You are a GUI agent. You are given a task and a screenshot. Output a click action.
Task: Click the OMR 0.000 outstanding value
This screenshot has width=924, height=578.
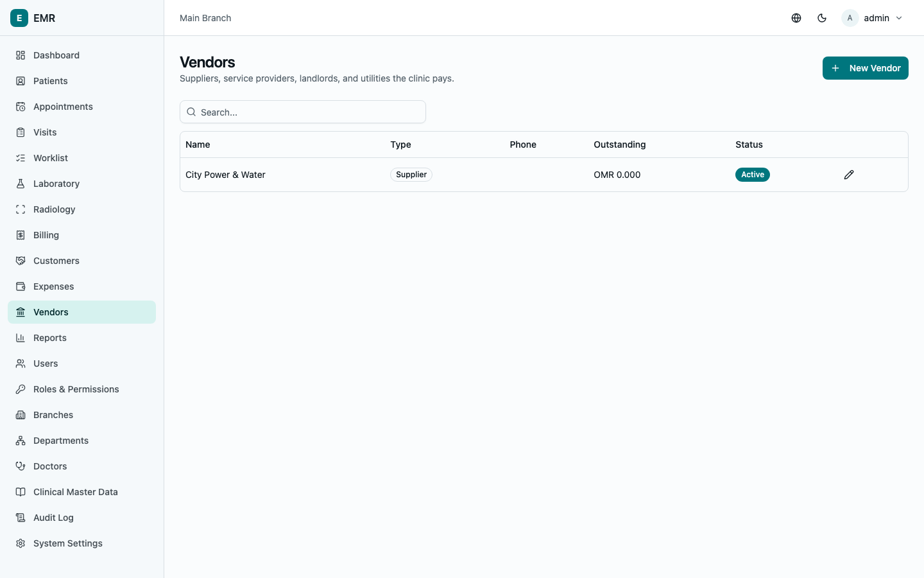pos(617,175)
